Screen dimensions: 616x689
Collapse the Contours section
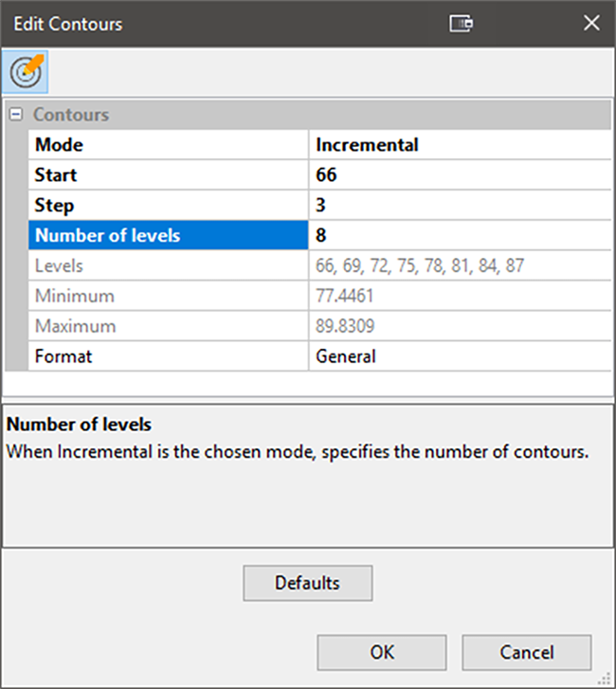point(15,115)
